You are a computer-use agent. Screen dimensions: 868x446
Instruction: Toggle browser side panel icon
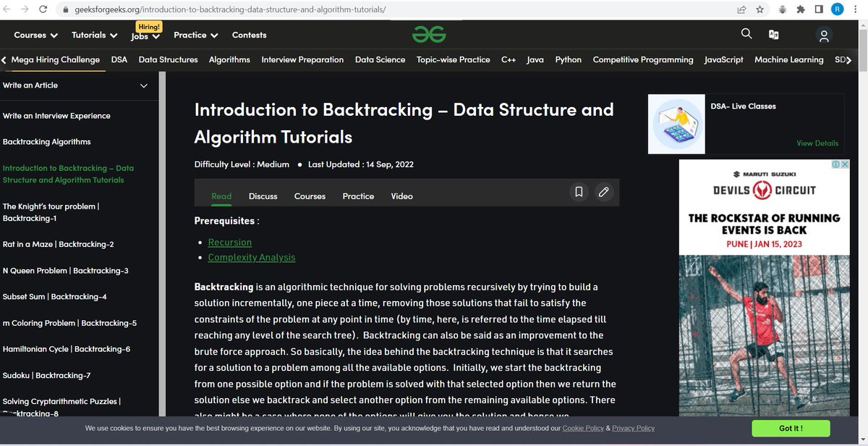819,10
